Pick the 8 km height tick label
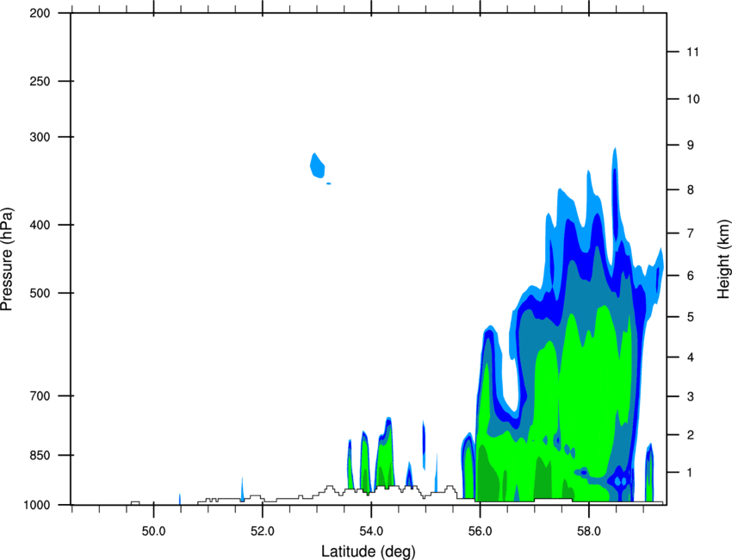The width and height of the screenshot is (732, 560). (691, 190)
